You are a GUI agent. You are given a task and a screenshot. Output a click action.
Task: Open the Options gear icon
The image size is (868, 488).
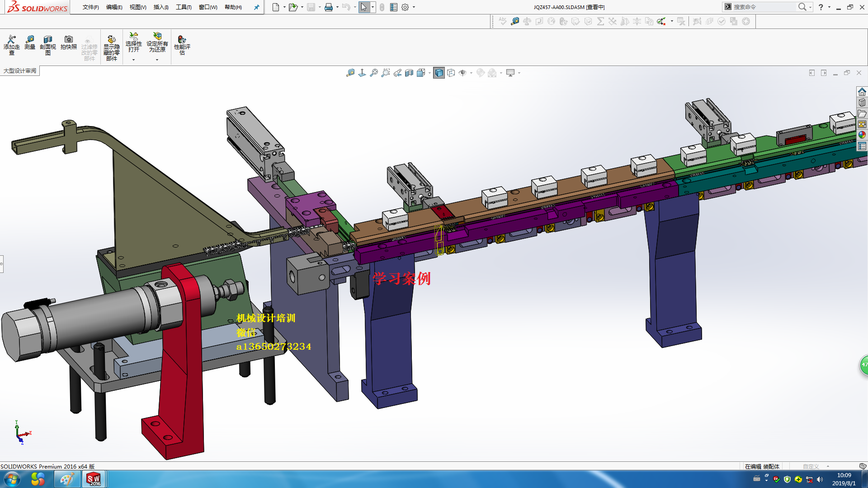(x=405, y=7)
